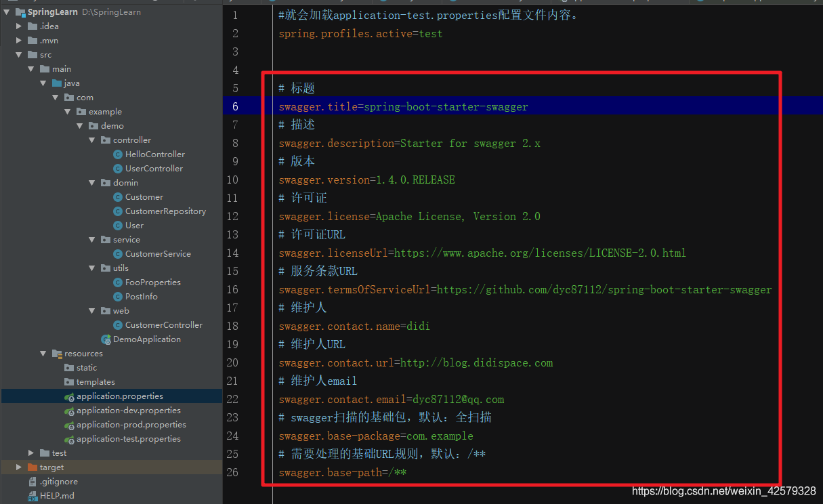Select HelloController in the project tree
The width and height of the screenshot is (823, 504).
click(155, 154)
